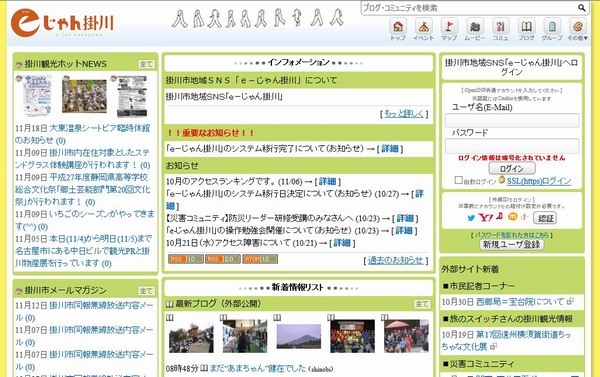The width and height of the screenshot is (600, 377).
Task: Click the RSS 1.0 feed badge
Action: coord(186,259)
